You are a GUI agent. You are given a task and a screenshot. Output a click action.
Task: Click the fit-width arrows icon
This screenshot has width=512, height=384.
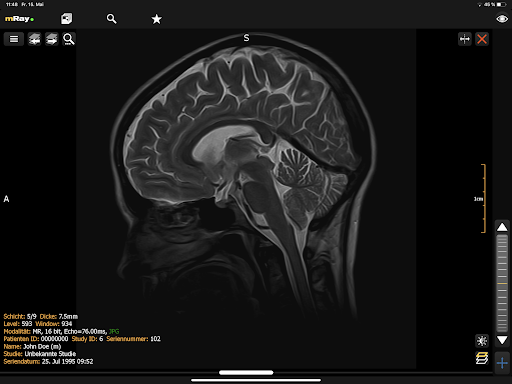click(x=465, y=39)
